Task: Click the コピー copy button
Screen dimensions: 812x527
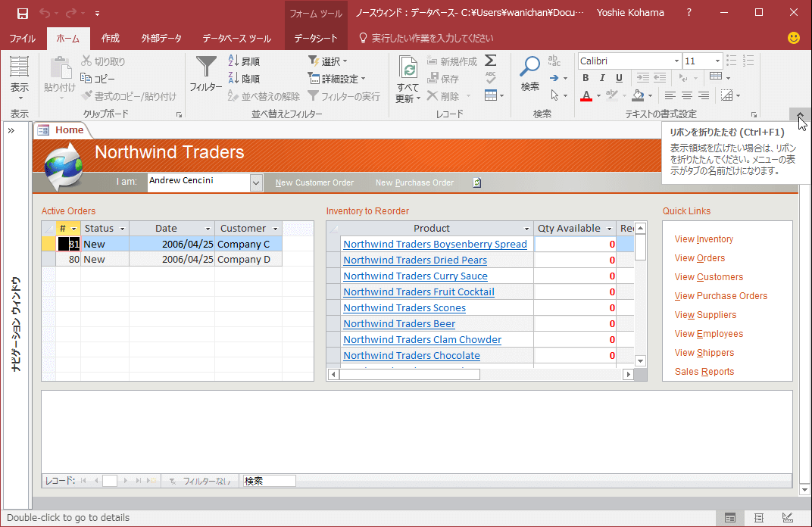Action: 98,79
